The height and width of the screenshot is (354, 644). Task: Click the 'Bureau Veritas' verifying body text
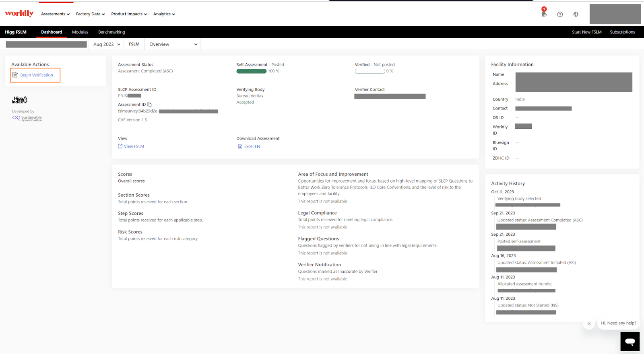[x=250, y=96]
